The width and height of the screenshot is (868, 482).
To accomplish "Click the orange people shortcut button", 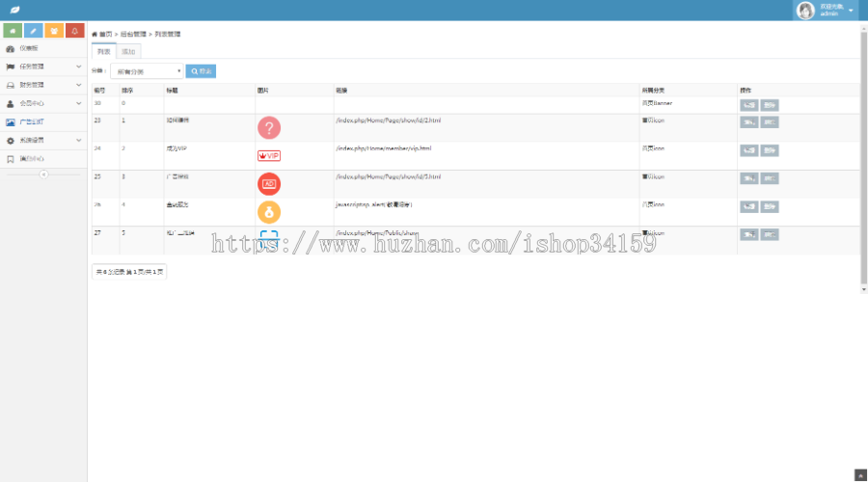I will pyautogui.click(x=54, y=31).
